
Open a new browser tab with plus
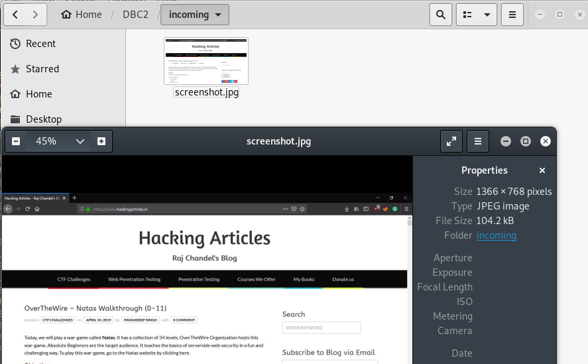[x=74, y=198]
